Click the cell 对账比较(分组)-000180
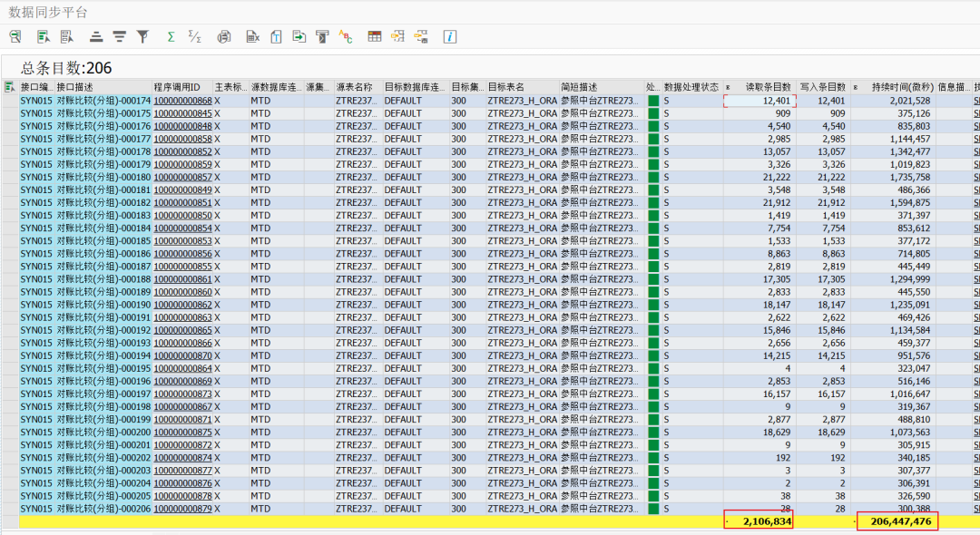This screenshot has height=535, width=980. click(x=103, y=178)
